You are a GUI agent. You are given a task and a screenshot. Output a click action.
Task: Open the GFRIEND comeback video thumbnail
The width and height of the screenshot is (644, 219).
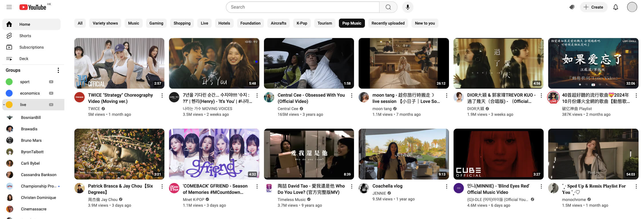click(x=214, y=154)
